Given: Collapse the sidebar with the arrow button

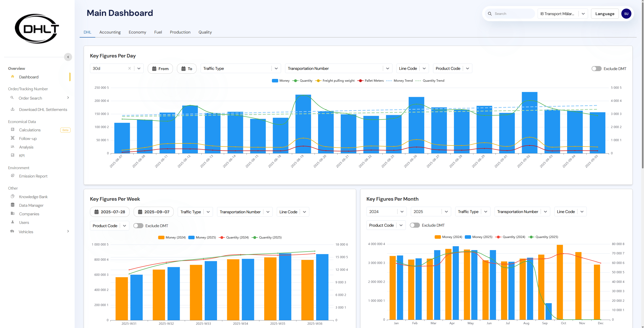Looking at the screenshot, I should coord(68,57).
